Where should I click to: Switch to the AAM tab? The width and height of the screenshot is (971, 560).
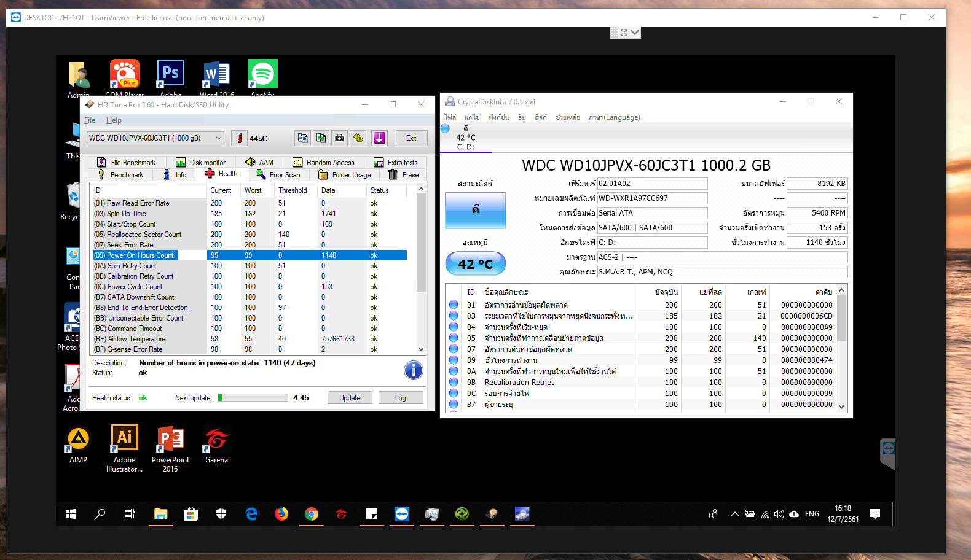coord(259,162)
